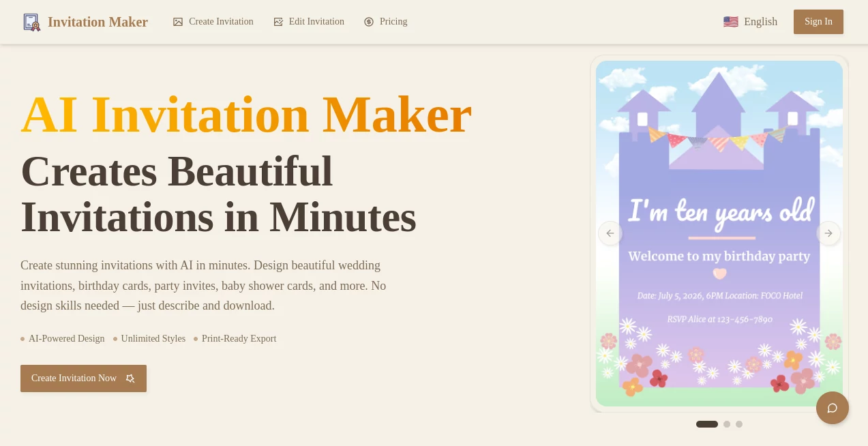Select the second carousel dot
868x446 pixels.
pyautogui.click(x=726, y=423)
